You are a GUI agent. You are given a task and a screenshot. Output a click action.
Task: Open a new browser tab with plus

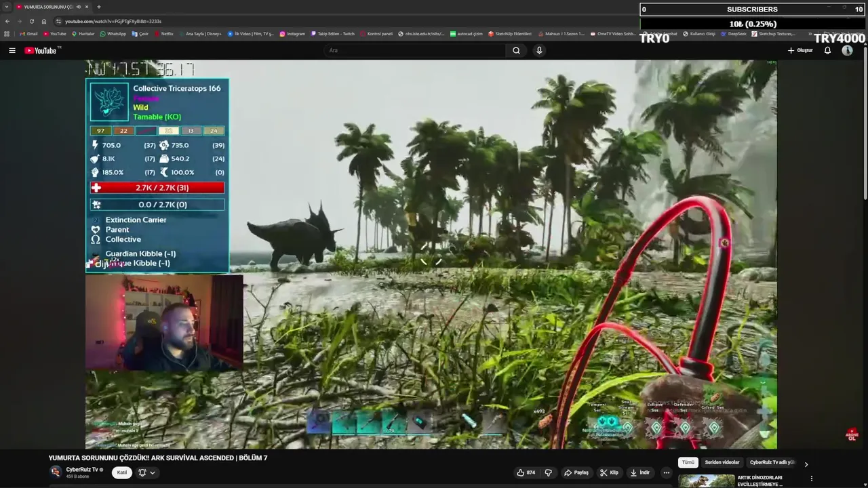pos(98,7)
